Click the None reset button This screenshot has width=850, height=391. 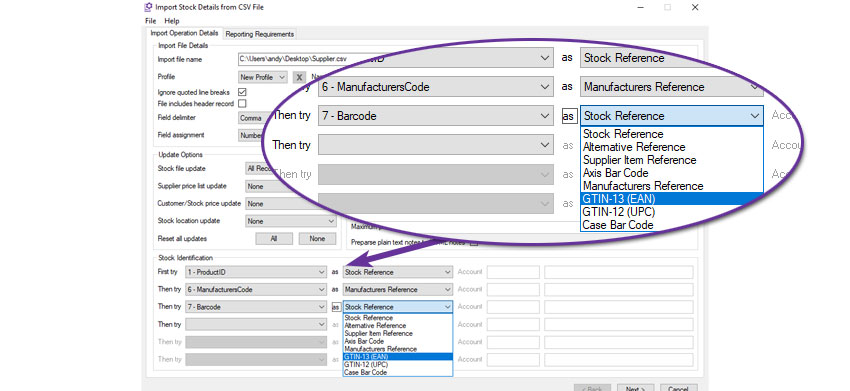point(317,239)
